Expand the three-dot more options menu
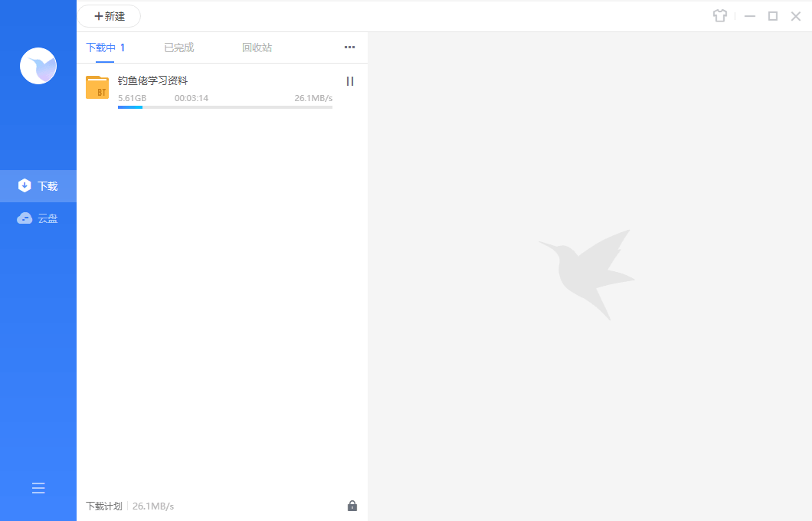Screen dimensions: 812x521 [349, 48]
